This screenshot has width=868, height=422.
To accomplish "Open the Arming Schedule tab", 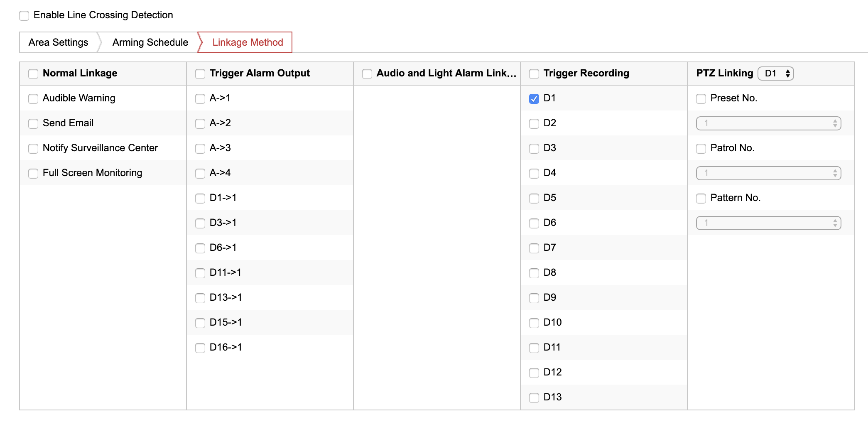I will (150, 42).
